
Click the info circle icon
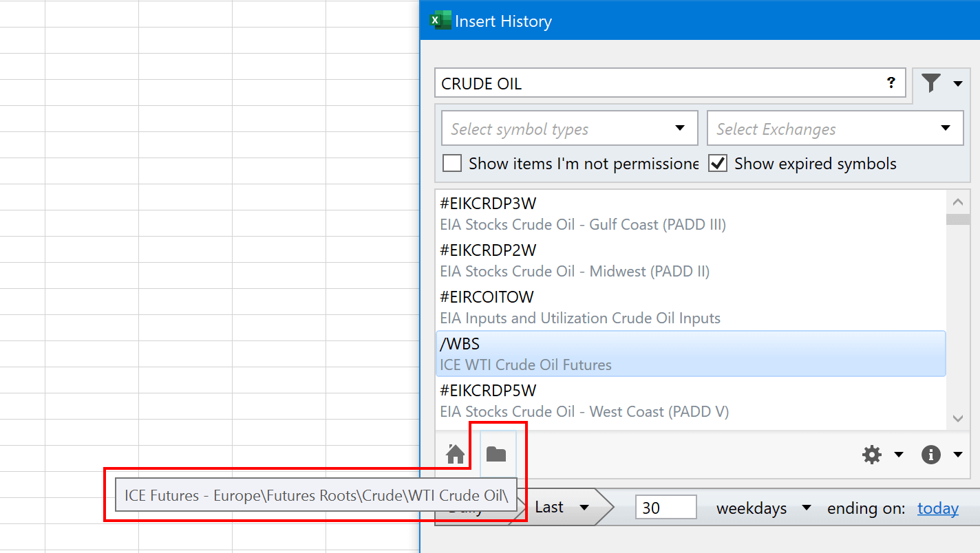click(931, 454)
